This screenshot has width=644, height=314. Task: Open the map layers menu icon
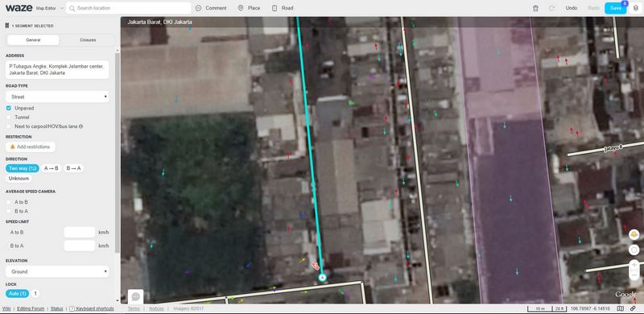point(636,8)
